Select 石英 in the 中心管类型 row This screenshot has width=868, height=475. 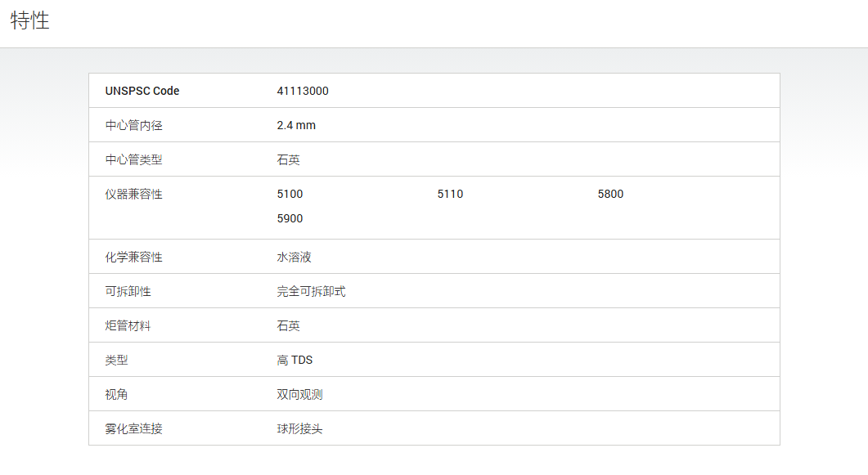[x=289, y=159]
